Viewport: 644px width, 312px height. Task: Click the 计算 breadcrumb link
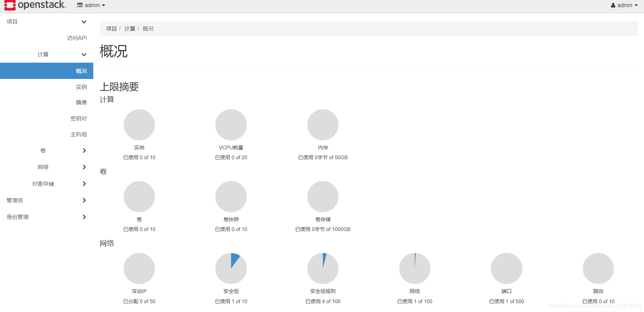click(x=130, y=29)
